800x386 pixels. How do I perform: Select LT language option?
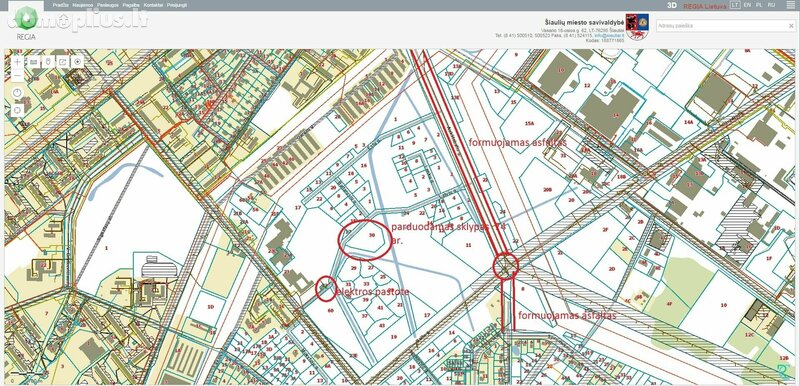pyautogui.click(x=735, y=5)
